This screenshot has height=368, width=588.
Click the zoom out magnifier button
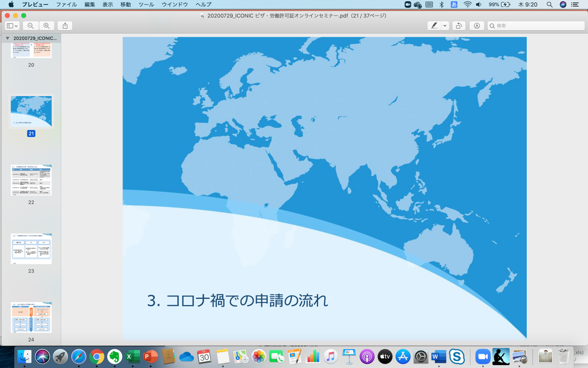pyautogui.click(x=31, y=26)
